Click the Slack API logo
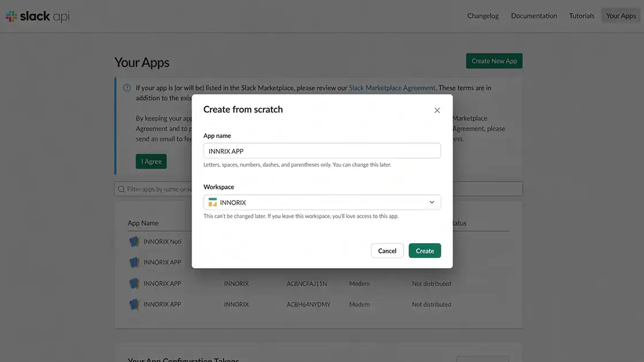The width and height of the screenshot is (644, 362). coord(37,16)
